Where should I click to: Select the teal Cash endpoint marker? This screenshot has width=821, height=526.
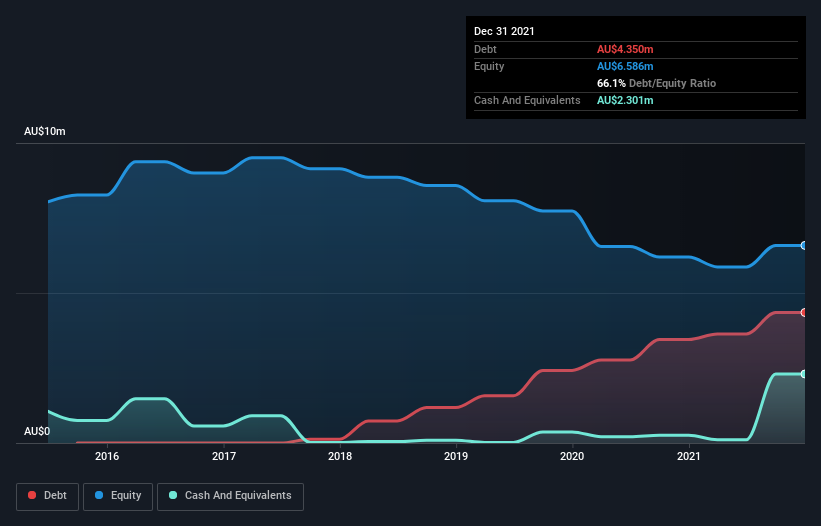coord(804,374)
